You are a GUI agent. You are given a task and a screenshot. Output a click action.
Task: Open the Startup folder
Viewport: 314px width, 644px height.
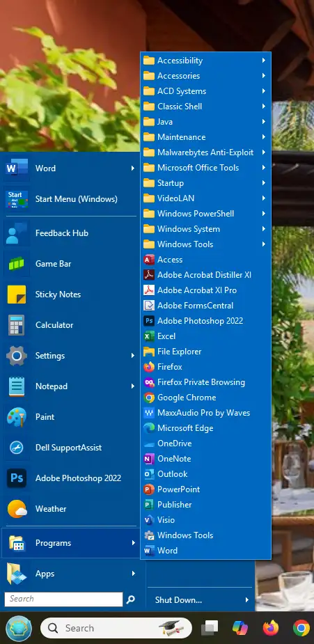tap(205, 183)
